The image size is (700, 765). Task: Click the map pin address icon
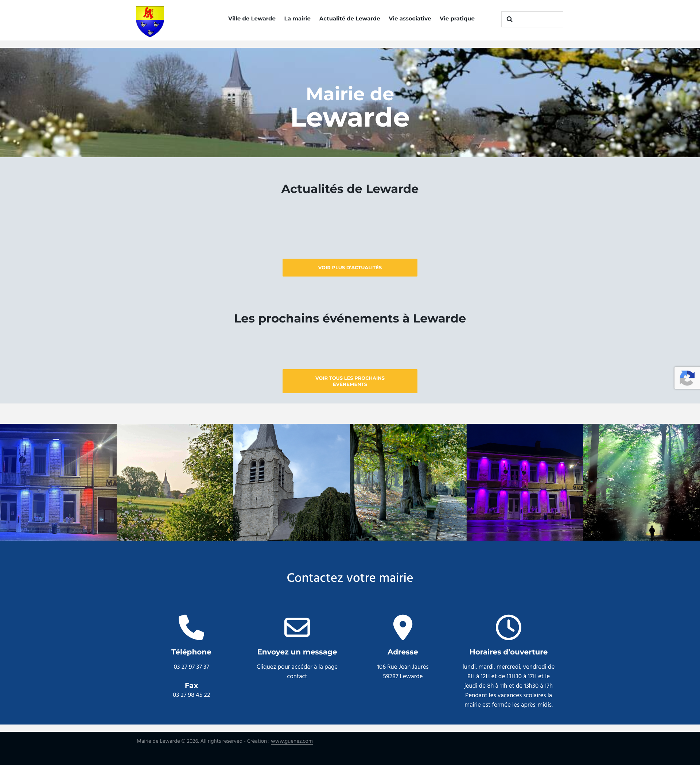pyautogui.click(x=403, y=627)
